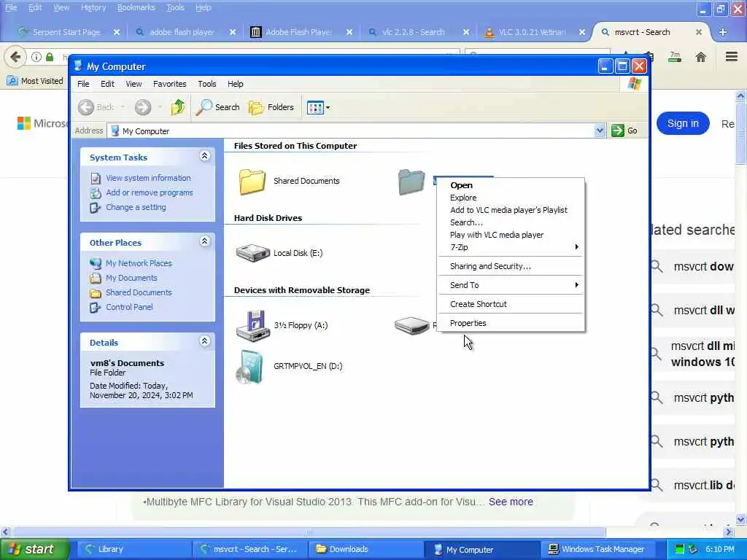This screenshot has width=747, height=560.
Task: Open Most Visited bookmarks folder
Action: coord(35,81)
